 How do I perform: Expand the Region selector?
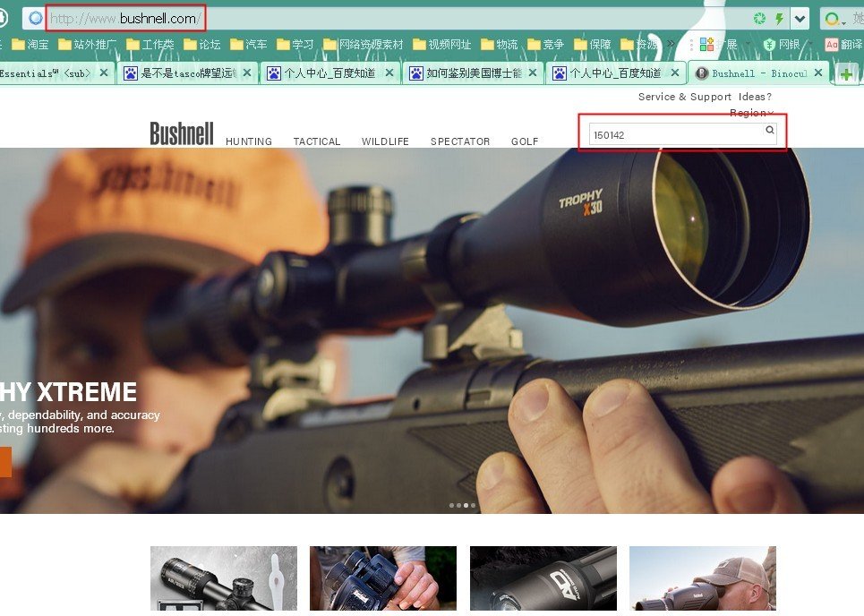(x=751, y=113)
